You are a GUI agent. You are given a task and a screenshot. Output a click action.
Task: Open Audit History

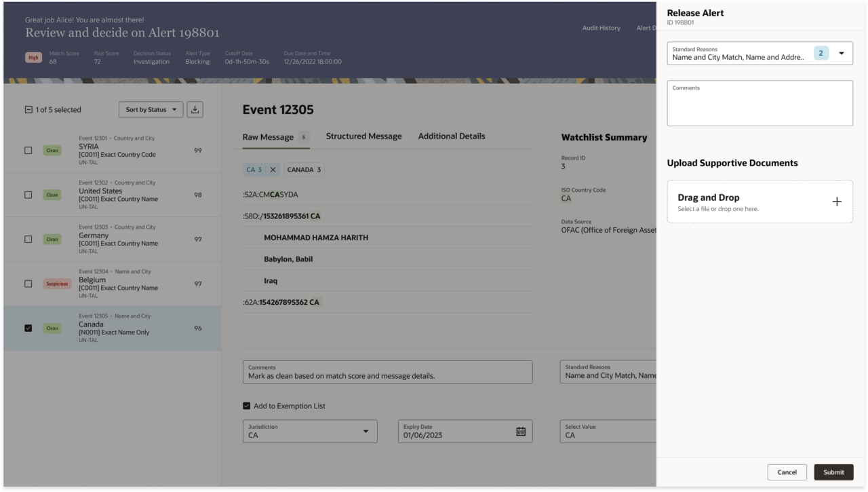coord(601,28)
